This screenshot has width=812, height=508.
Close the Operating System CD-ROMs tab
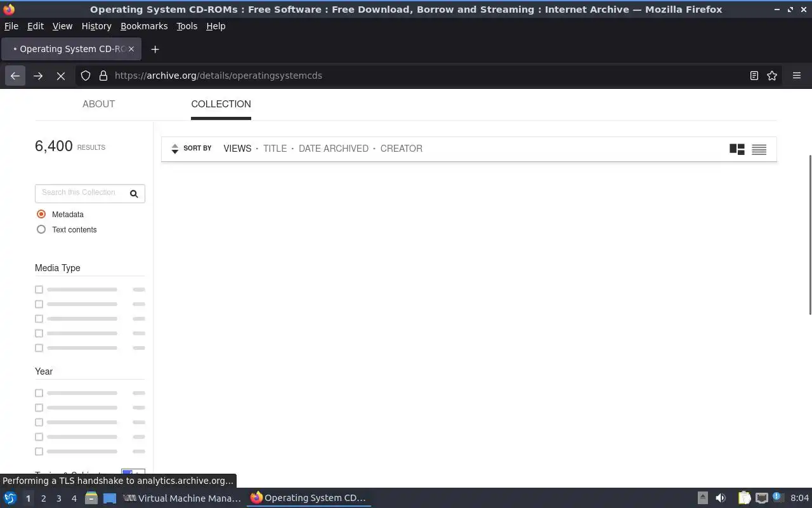[x=131, y=49]
